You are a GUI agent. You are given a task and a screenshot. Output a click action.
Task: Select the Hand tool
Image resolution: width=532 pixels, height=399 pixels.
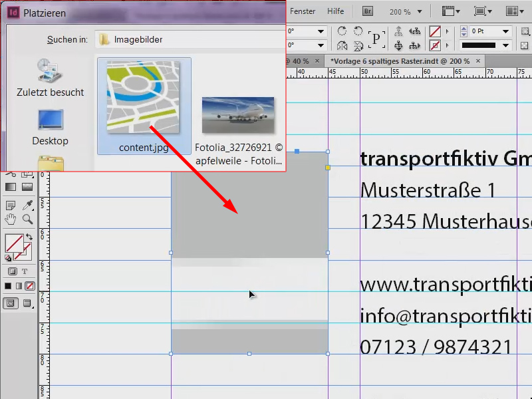[10, 219]
